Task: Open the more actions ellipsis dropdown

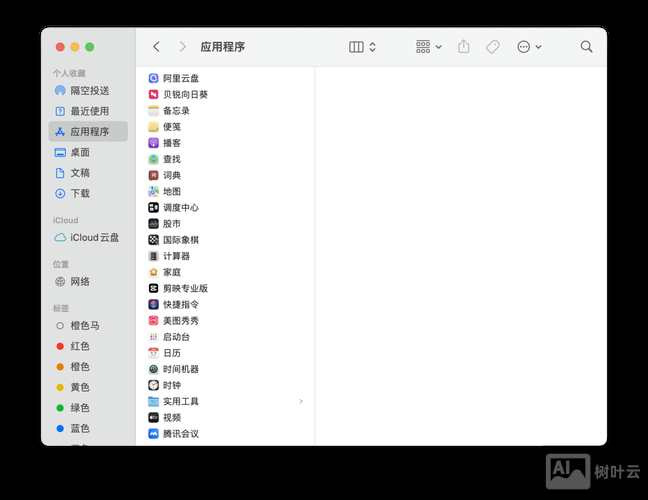Action: (529, 47)
